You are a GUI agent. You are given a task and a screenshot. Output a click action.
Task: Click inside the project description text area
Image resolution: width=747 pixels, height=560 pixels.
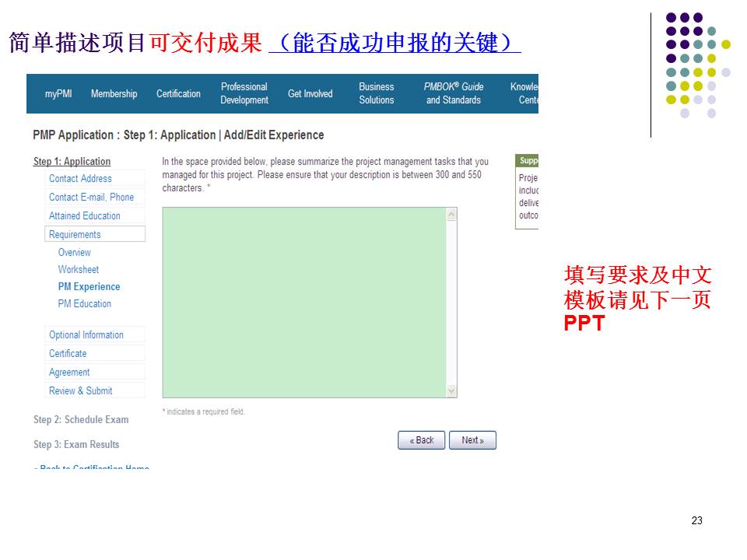[304, 303]
